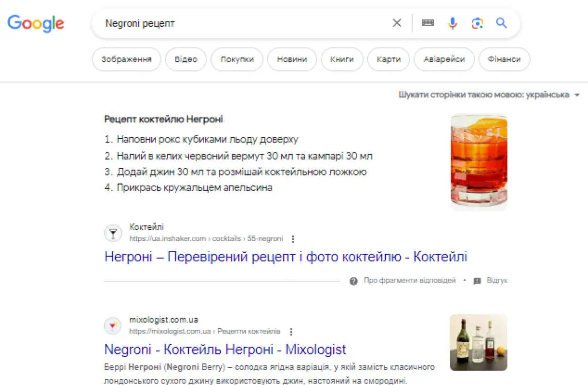Click the Google logo
The height and width of the screenshot is (385, 588).
(x=36, y=23)
